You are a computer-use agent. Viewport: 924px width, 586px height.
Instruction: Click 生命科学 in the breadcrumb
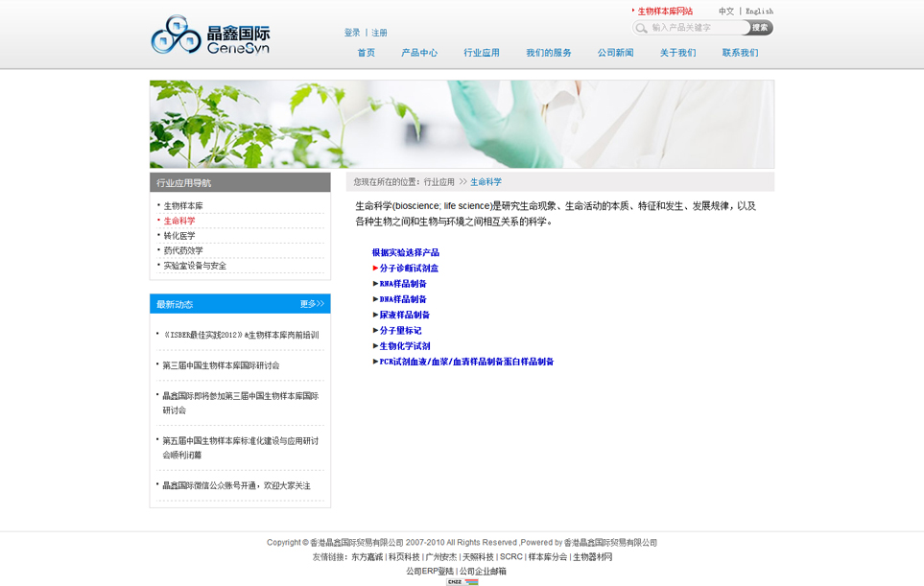486,182
